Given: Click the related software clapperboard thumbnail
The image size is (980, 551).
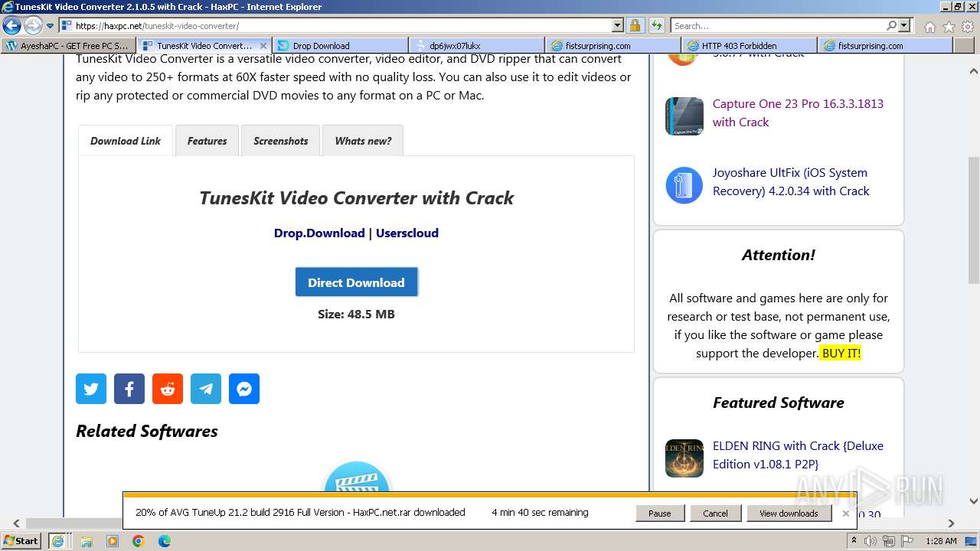Looking at the screenshot, I should (x=357, y=477).
